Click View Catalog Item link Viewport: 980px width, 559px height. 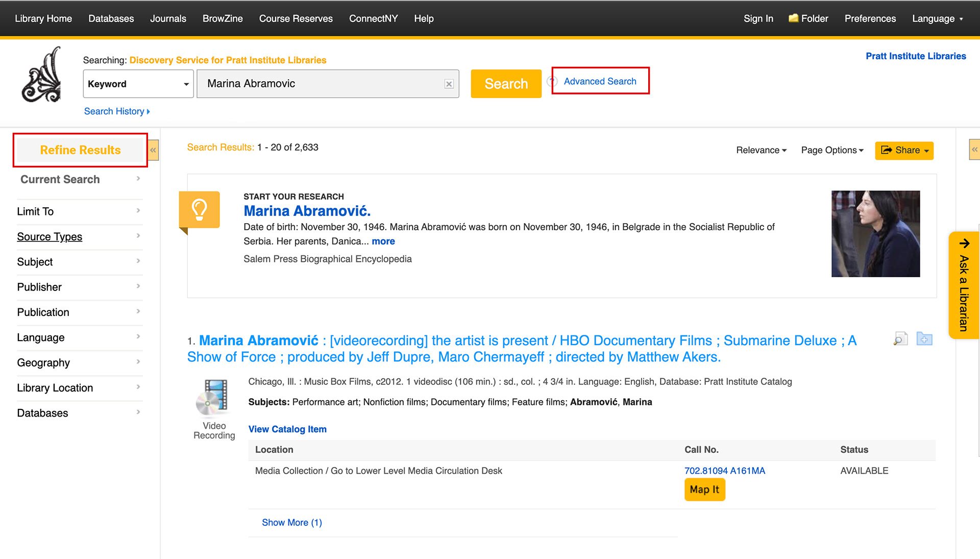(x=287, y=429)
